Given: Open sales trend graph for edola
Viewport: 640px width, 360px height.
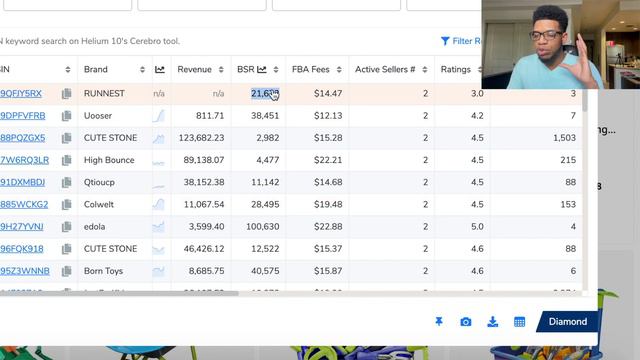Looking at the screenshot, I should pos(159,227).
